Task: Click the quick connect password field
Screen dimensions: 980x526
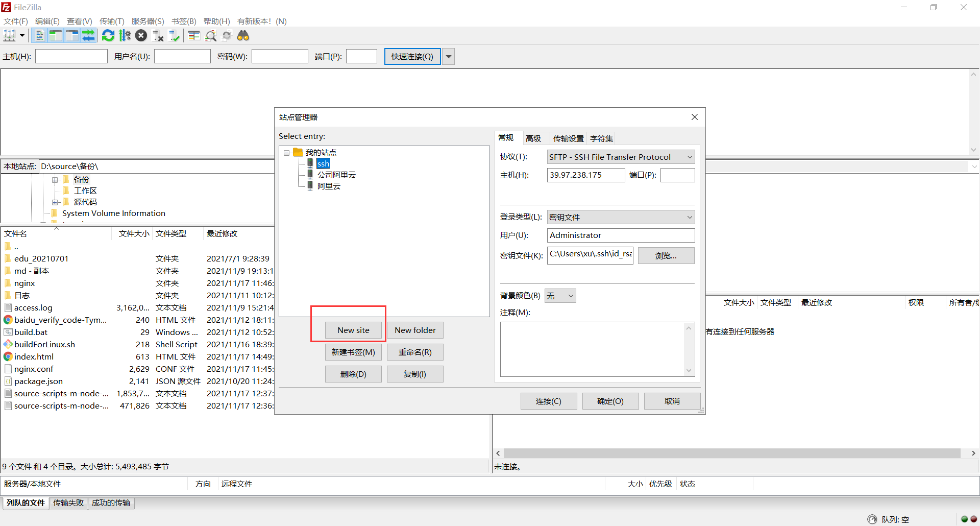Action: point(280,56)
